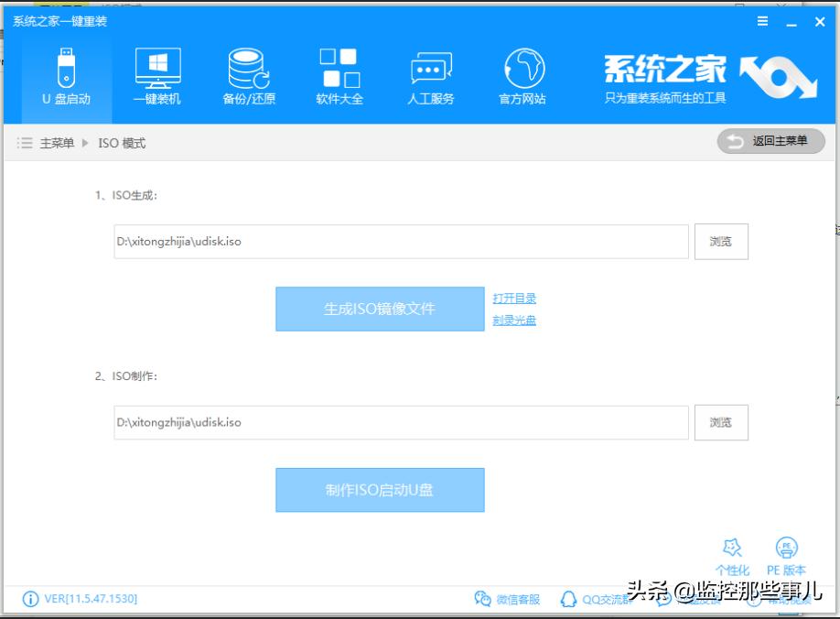Screen dimensions: 840x619
Task: Click the ISO生成 file path input field
Action: click(403, 241)
